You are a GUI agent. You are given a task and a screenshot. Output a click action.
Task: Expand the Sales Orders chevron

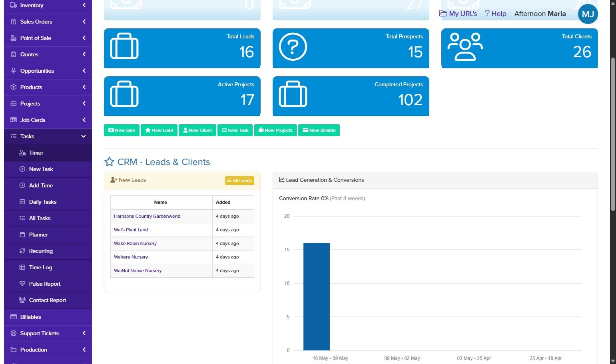click(84, 22)
